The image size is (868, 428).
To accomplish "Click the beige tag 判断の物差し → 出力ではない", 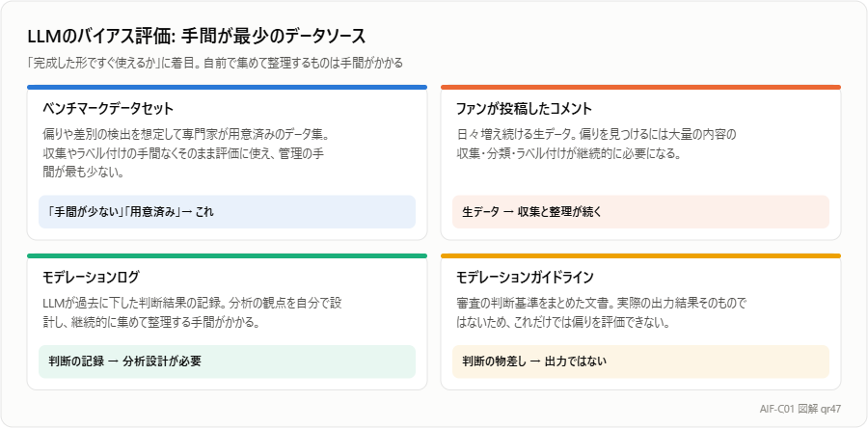I will pyautogui.click(x=640, y=361).
